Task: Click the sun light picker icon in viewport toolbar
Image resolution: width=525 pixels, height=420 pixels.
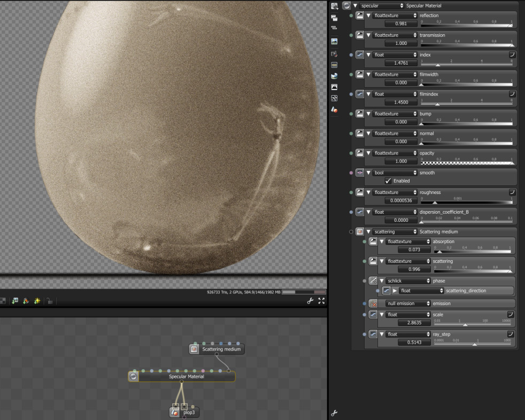Action: pyautogui.click(x=37, y=301)
